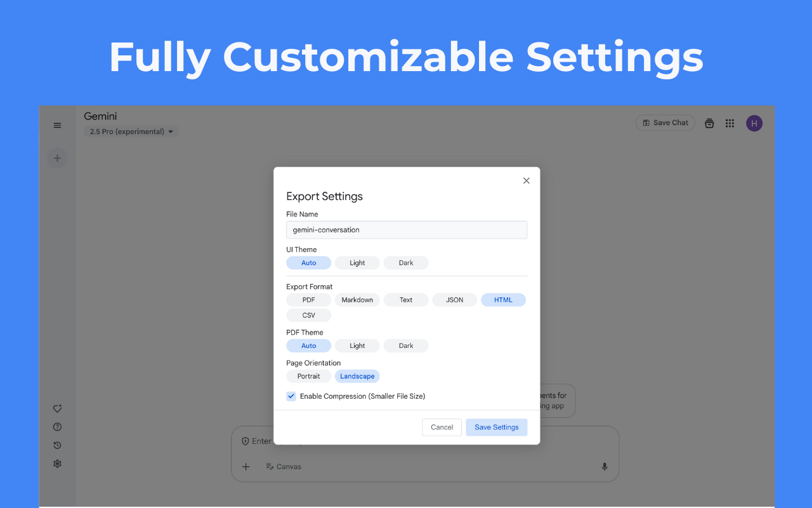Click the archive icon in the header
Image resolution: width=812 pixels, height=508 pixels.
point(709,123)
